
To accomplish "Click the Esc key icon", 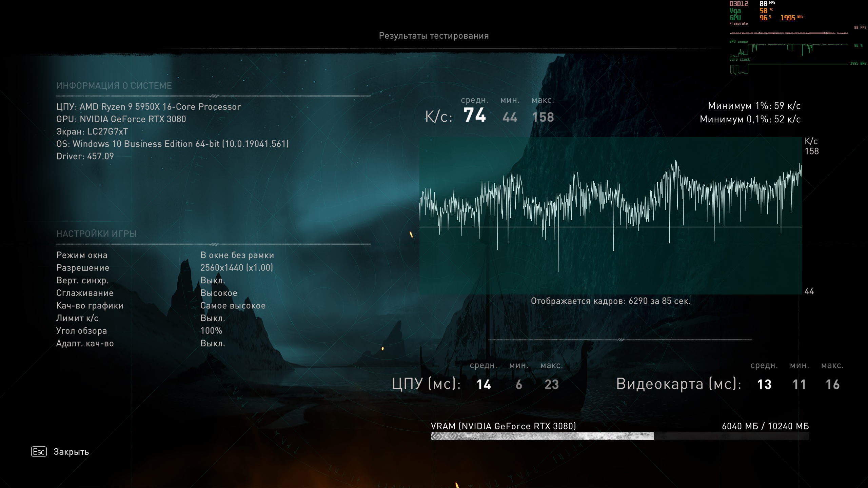I will (39, 452).
